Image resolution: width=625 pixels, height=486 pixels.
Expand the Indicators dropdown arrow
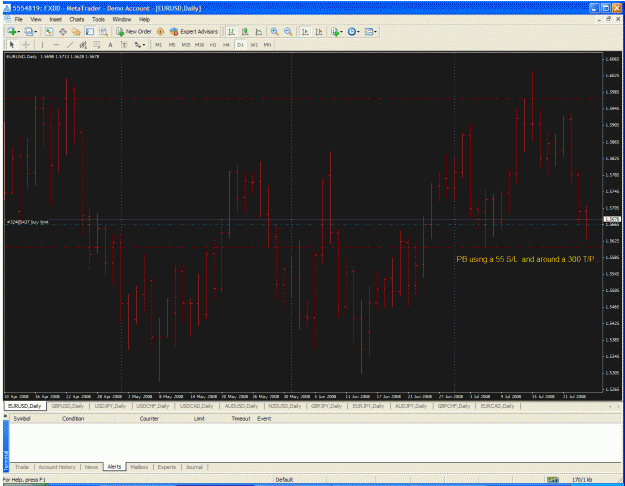(x=342, y=31)
